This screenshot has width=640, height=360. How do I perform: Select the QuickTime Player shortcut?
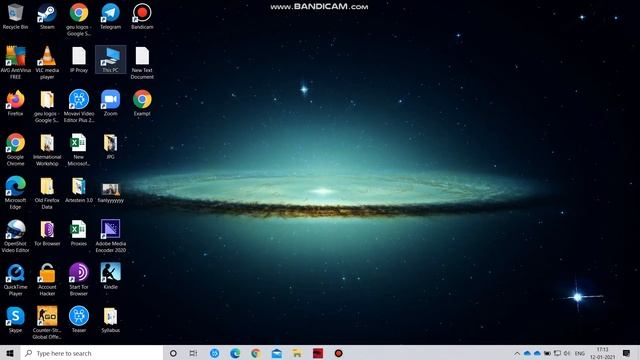(x=16, y=280)
